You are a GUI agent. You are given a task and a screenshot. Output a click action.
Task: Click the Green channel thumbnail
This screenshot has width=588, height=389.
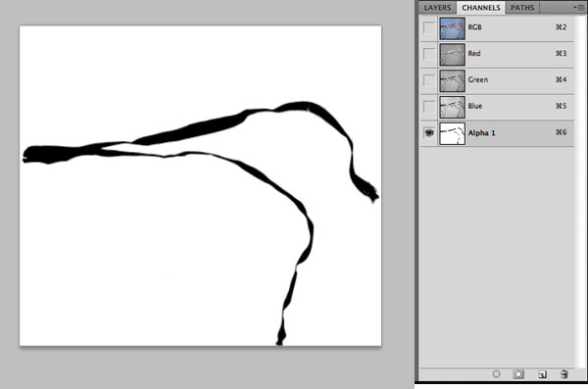452,81
